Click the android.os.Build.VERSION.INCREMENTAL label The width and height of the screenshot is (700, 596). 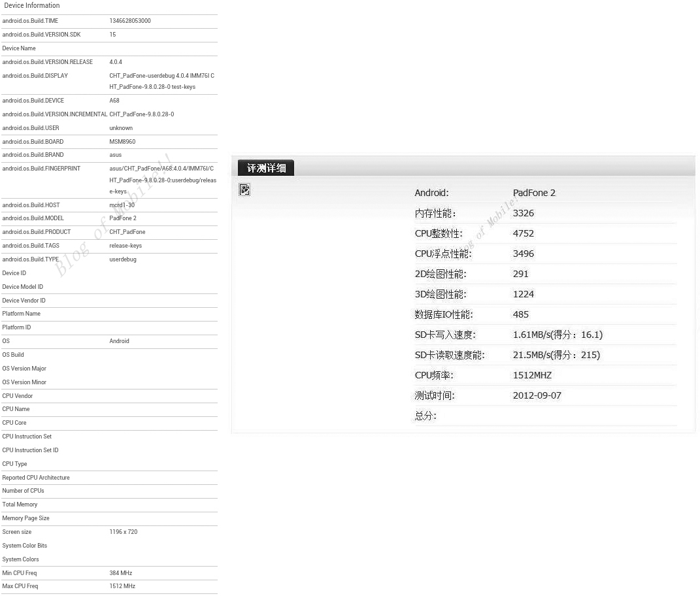[x=54, y=114]
